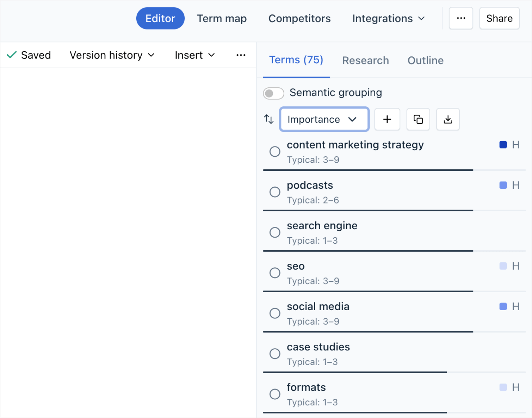
Task: Select the radio circle for case studies
Action: 275,354
